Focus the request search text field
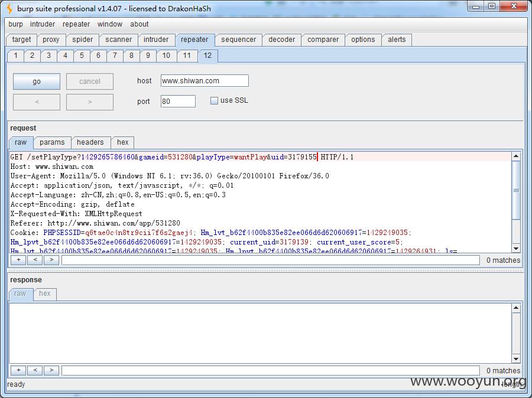532x398 pixels. [271, 260]
